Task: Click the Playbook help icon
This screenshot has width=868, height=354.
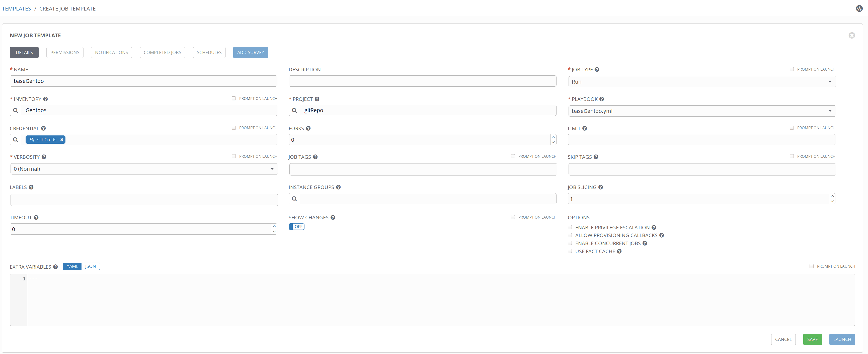Action: pyautogui.click(x=602, y=99)
